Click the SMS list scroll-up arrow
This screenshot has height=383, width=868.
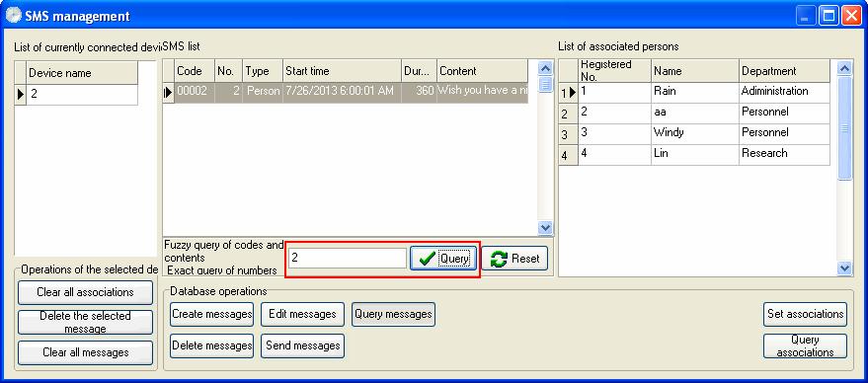point(546,68)
